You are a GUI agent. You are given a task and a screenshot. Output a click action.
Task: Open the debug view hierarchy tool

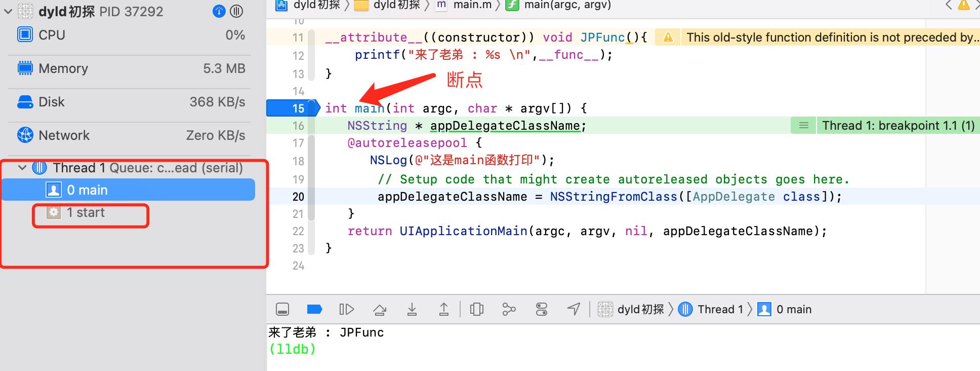coord(477,309)
